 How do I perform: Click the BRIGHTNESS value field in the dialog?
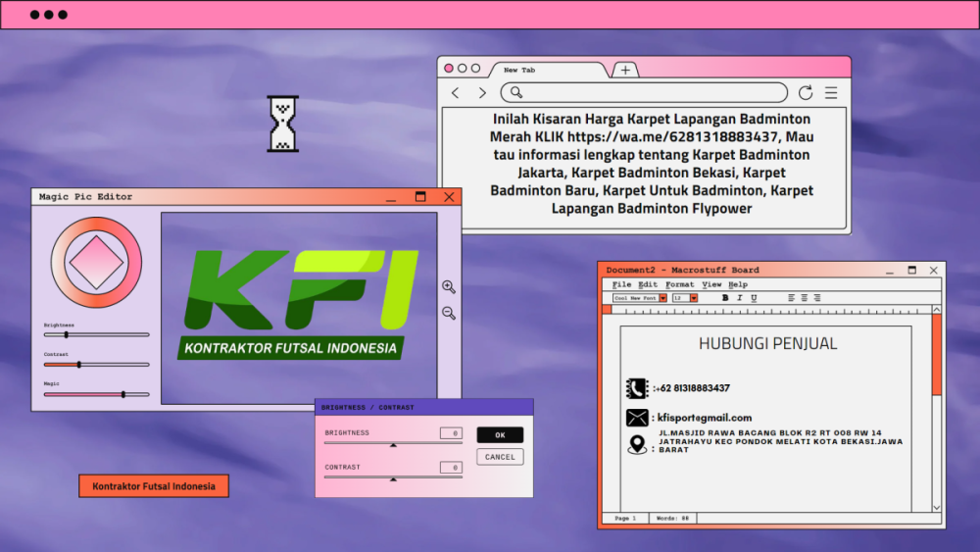[x=451, y=433]
